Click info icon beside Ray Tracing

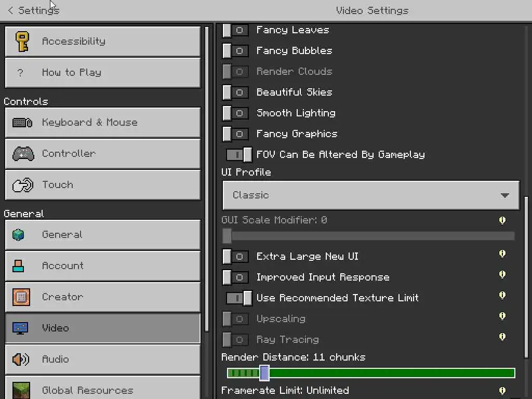point(502,337)
